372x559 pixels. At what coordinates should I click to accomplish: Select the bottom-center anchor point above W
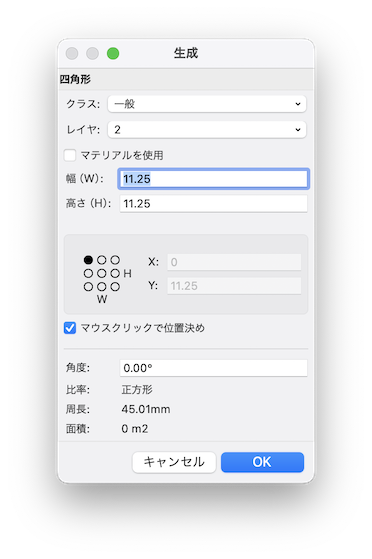pyautogui.click(x=102, y=287)
